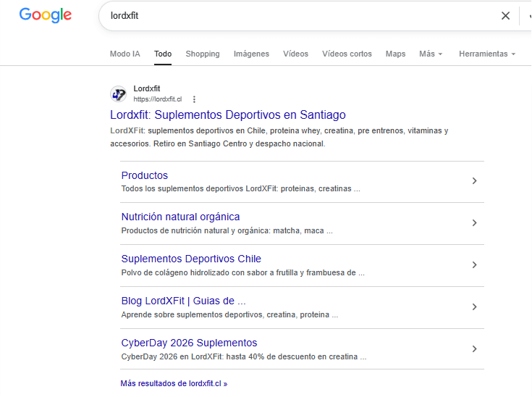The image size is (532, 397).
Task: Click Más resultados de lordxfit.cl
Action: [x=174, y=383]
